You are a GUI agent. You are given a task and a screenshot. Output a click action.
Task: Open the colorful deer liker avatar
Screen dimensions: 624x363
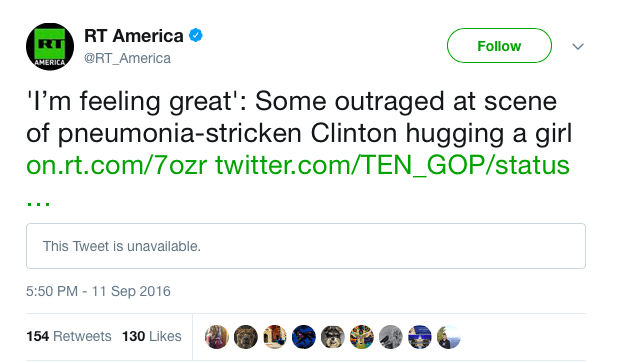click(x=362, y=337)
